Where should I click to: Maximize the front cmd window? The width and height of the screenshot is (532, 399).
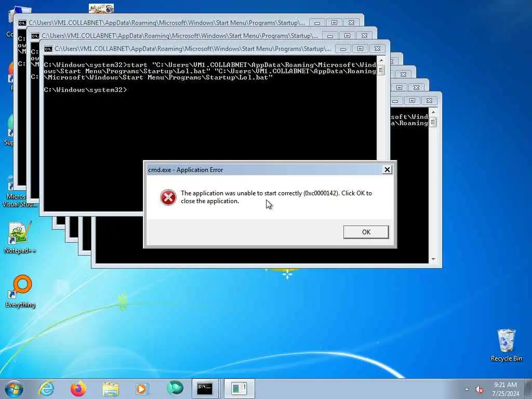(360, 49)
